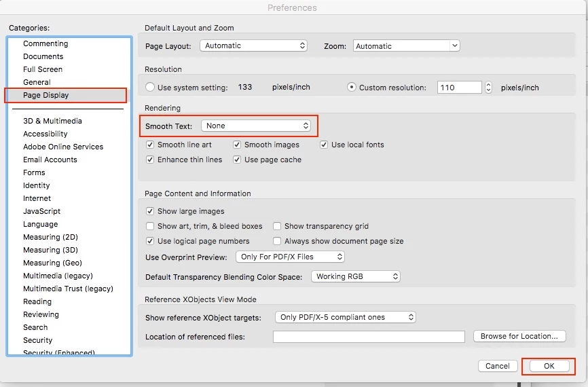This screenshot has width=588, height=387.
Task: Select Accessibility category
Action: [45, 134]
